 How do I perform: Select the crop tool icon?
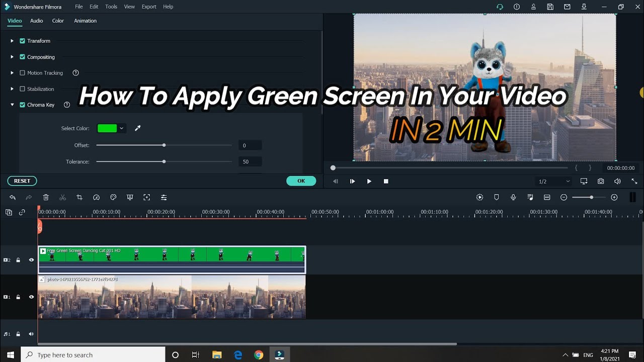(x=79, y=198)
